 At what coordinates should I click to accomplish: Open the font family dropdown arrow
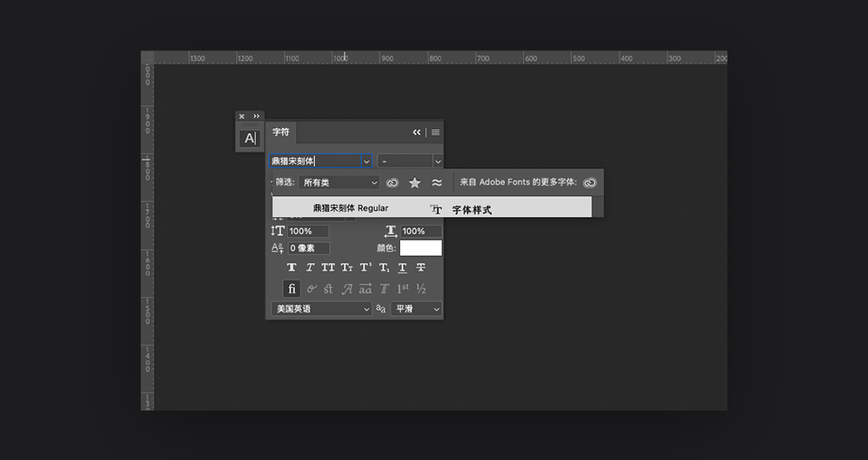[366, 161]
